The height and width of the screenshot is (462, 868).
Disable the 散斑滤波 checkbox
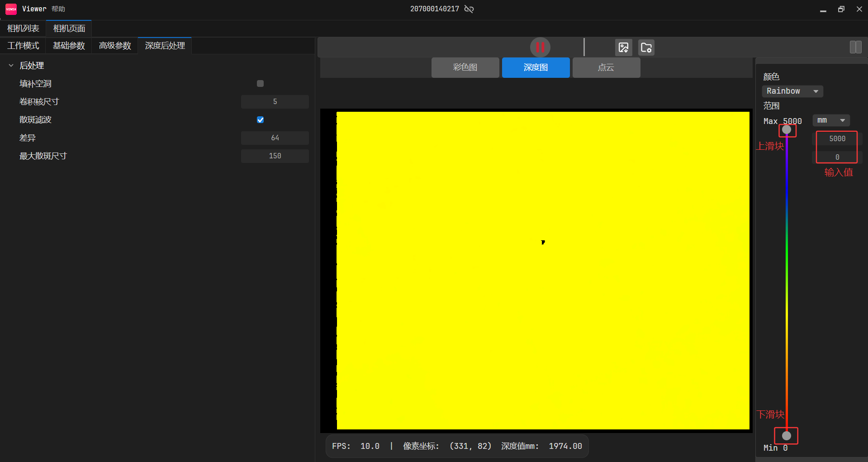click(260, 119)
